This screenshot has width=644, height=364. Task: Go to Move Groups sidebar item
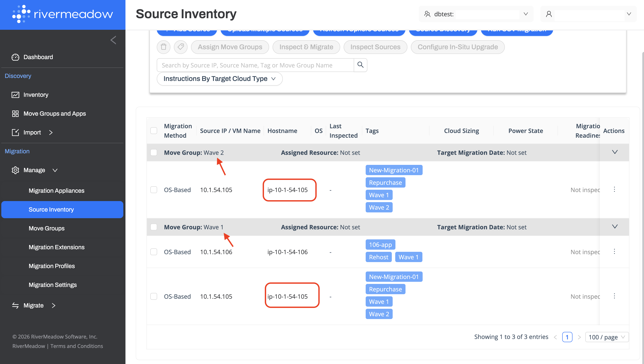point(46,228)
